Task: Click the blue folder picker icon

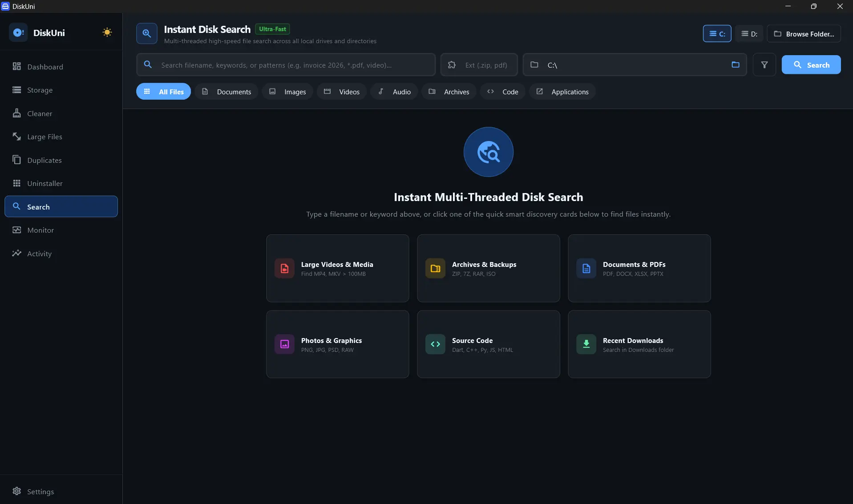Action: (x=736, y=65)
